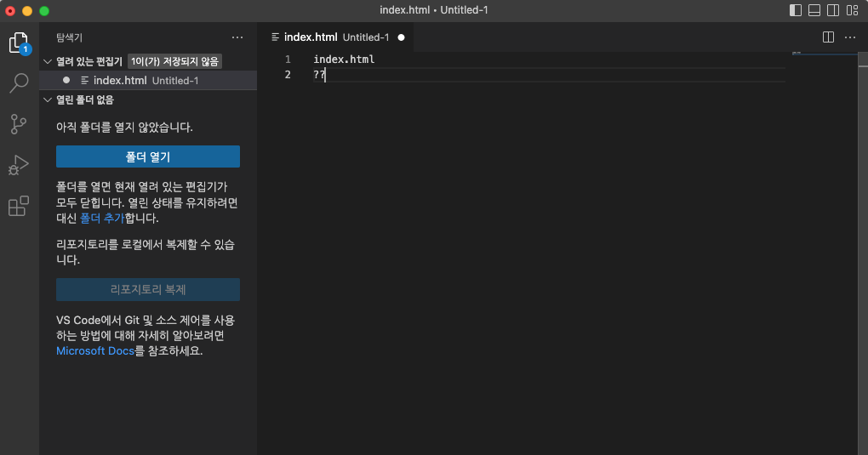Click the editor minimap at top right
Screen dimensions: 868x455
[x=825, y=54]
